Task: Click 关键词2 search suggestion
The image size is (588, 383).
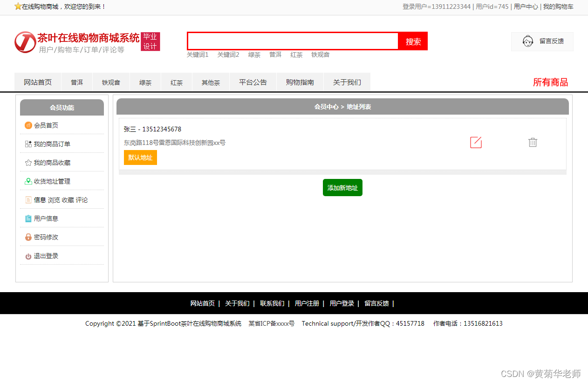Action: (228, 55)
